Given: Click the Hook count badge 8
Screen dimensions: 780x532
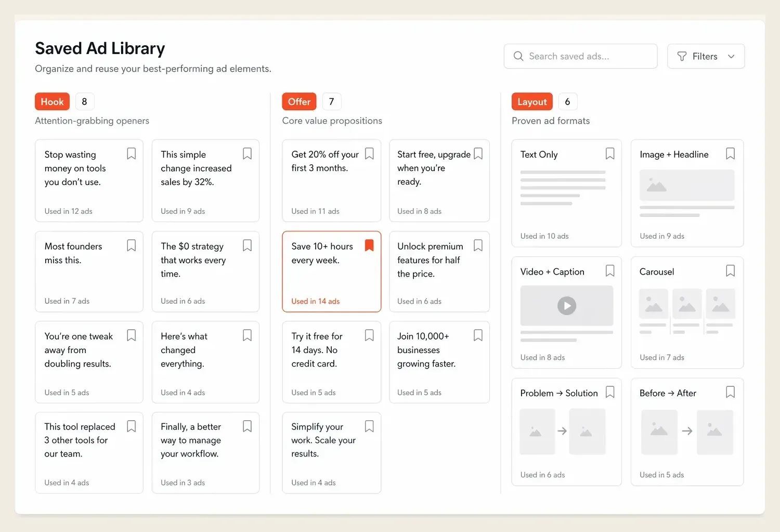Looking at the screenshot, I should coord(84,102).
